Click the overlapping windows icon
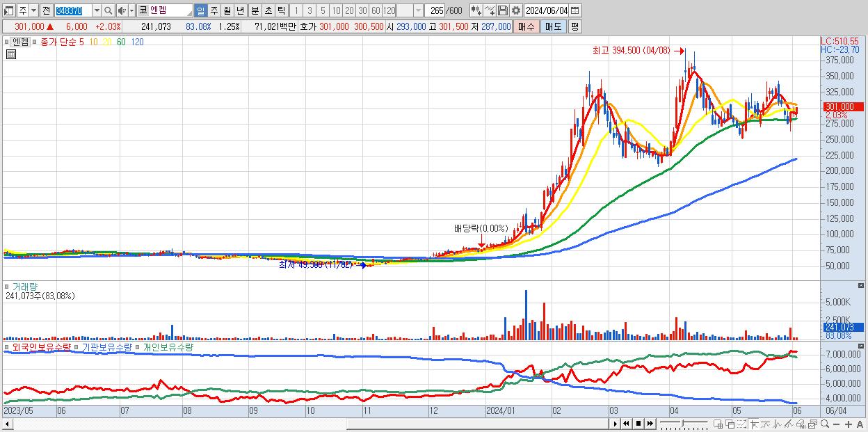Viewport: 868px width, 432px height. 730,424
